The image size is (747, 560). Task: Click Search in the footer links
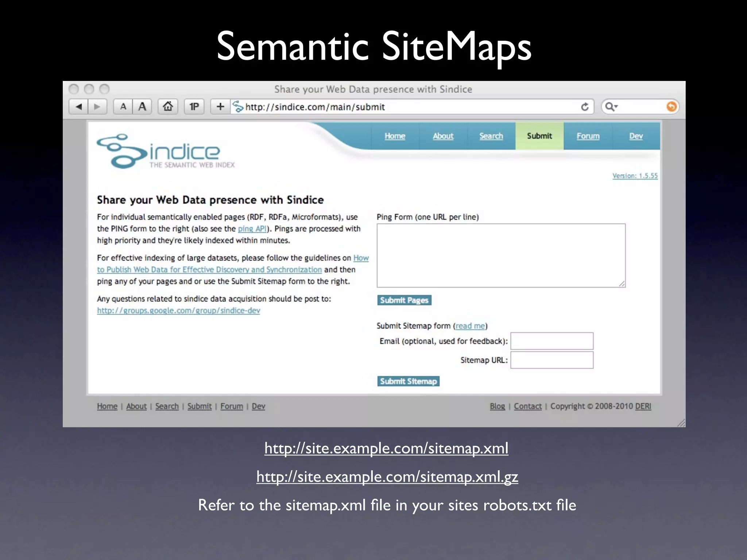[167, 406]
